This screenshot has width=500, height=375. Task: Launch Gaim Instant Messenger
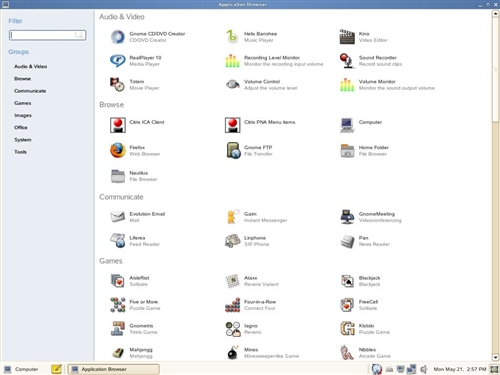coord(232,217)
